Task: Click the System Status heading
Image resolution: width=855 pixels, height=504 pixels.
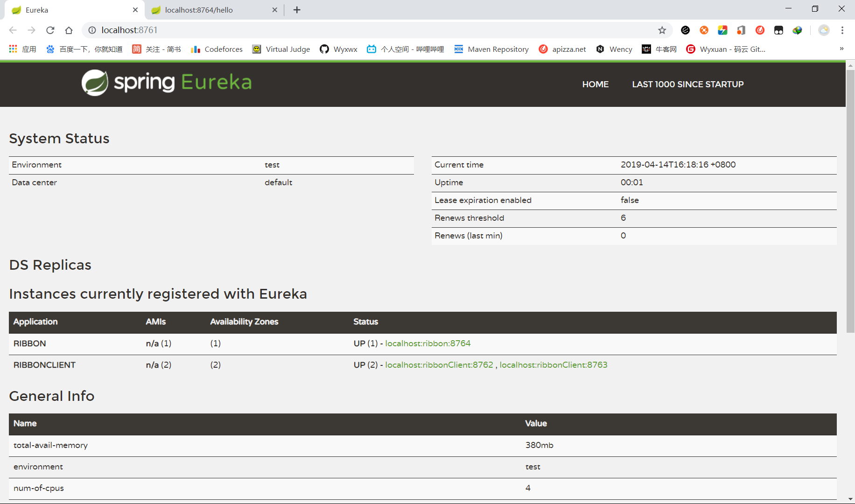Action: point(59,139)
